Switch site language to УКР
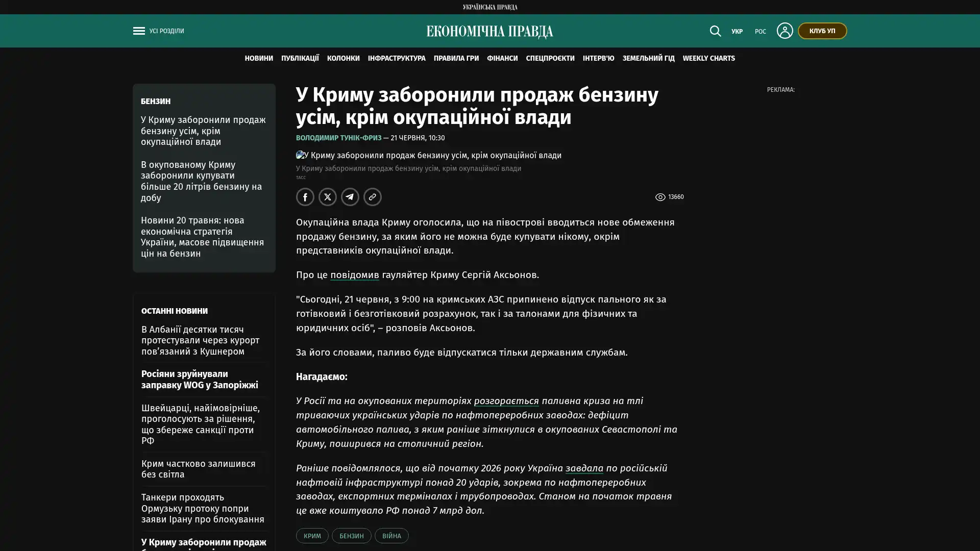This screenshot has width=980, height=551. (x=737, y=32)
